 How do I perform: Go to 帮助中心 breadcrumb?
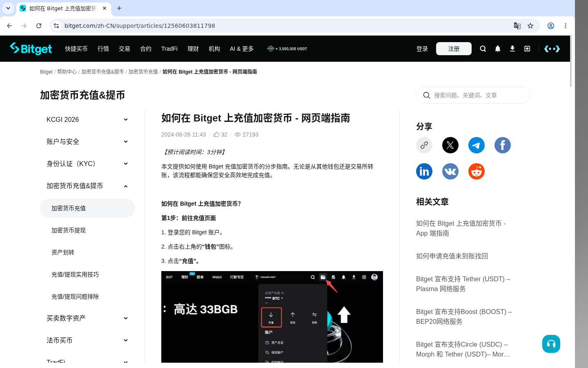[67, 72]
